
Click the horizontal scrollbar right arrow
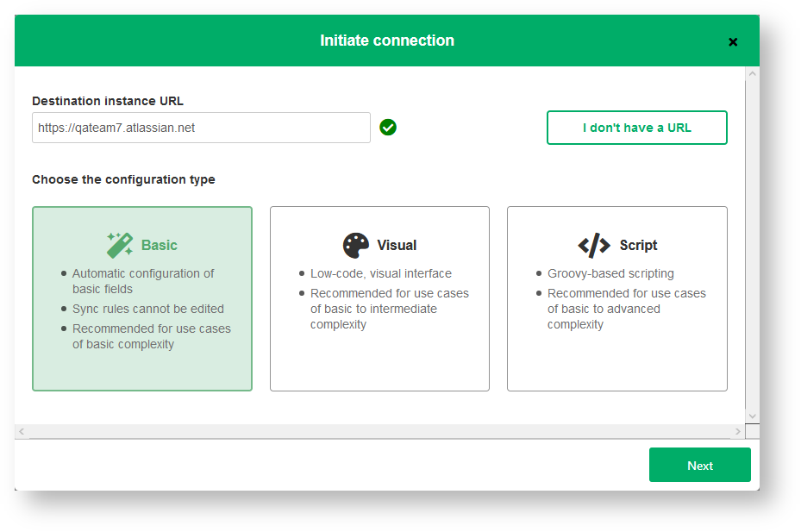738,431
